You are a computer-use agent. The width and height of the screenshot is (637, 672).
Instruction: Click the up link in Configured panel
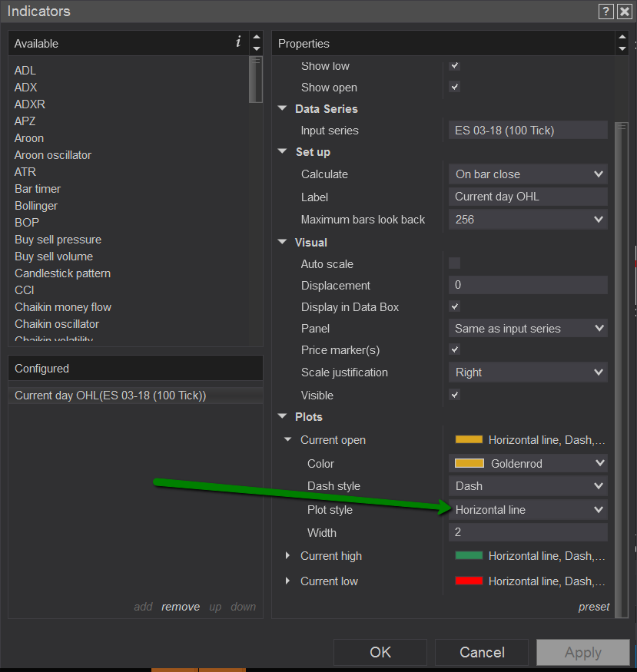point(215,607)
